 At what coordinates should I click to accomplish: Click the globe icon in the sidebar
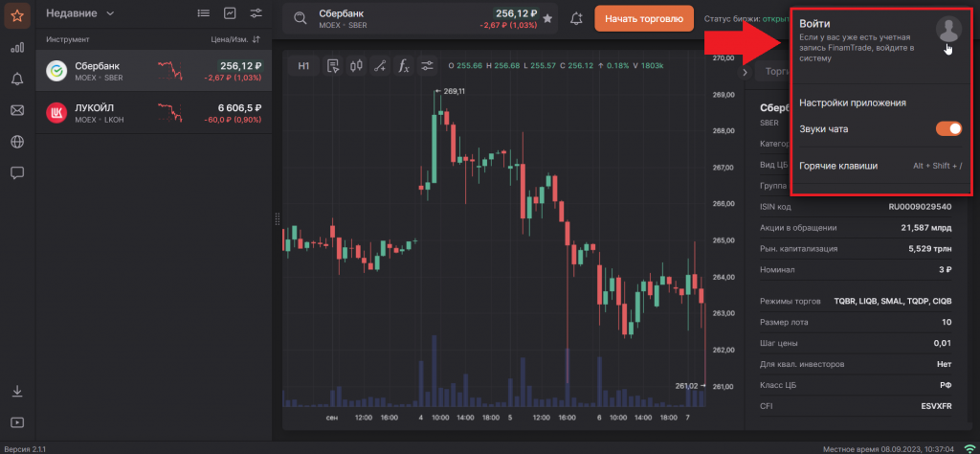(17, 142)
